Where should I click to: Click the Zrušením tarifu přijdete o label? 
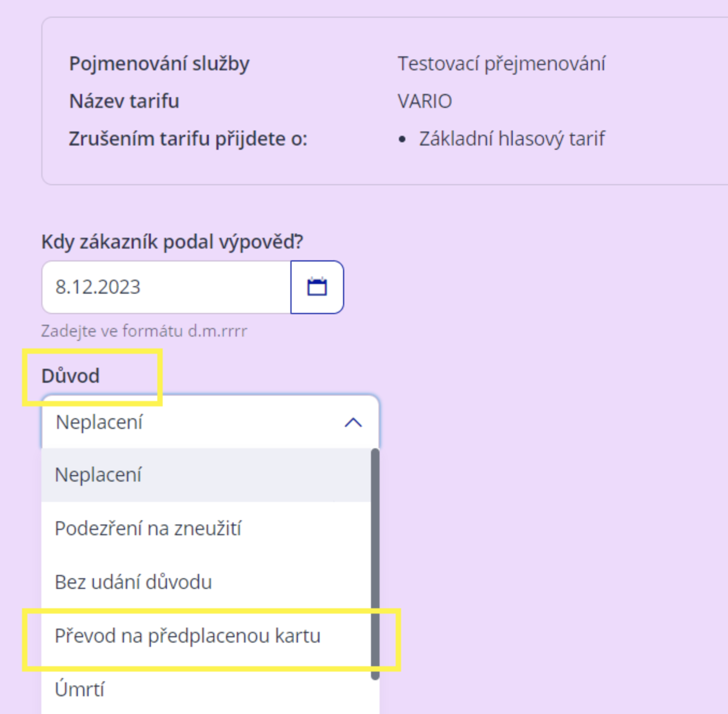coord(188,139)
